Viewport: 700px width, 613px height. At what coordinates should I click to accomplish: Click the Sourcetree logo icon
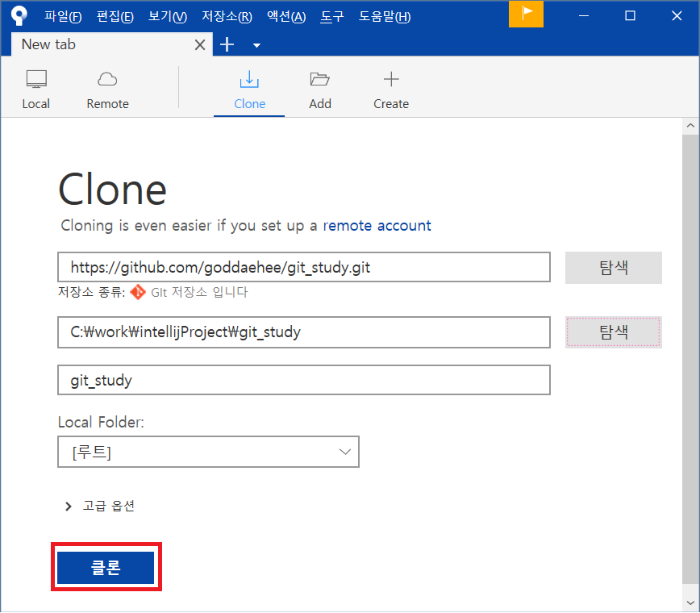[19, 16]
